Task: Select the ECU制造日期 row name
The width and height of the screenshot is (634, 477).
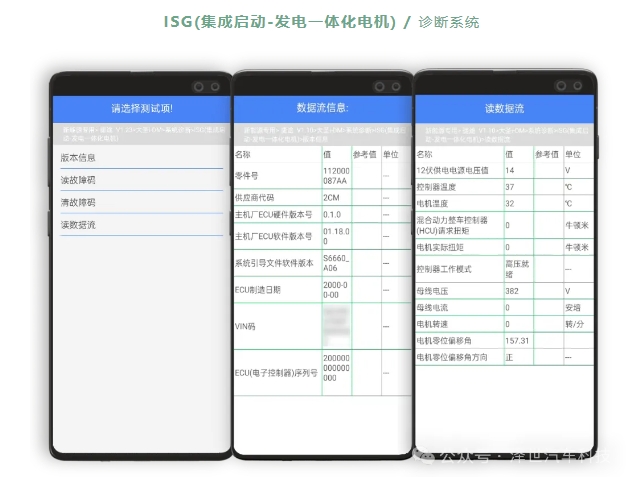Action: 258,290
